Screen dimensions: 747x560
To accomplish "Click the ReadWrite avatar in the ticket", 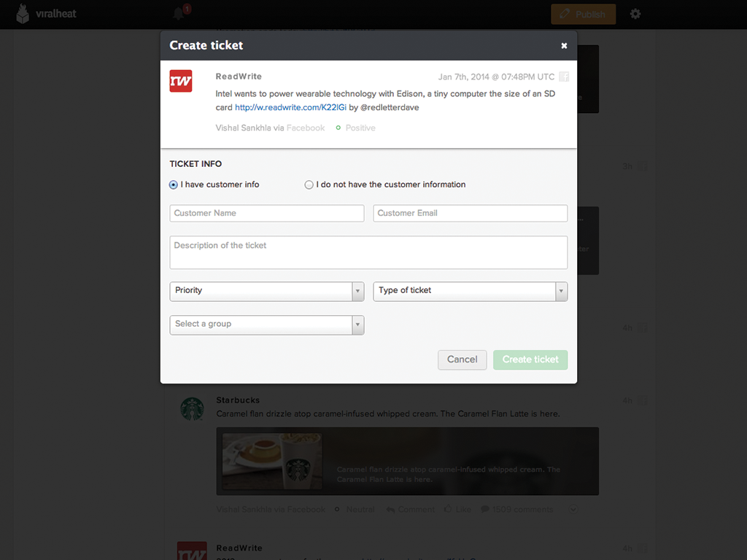I will pyautogui.click(x=181, y=81).
